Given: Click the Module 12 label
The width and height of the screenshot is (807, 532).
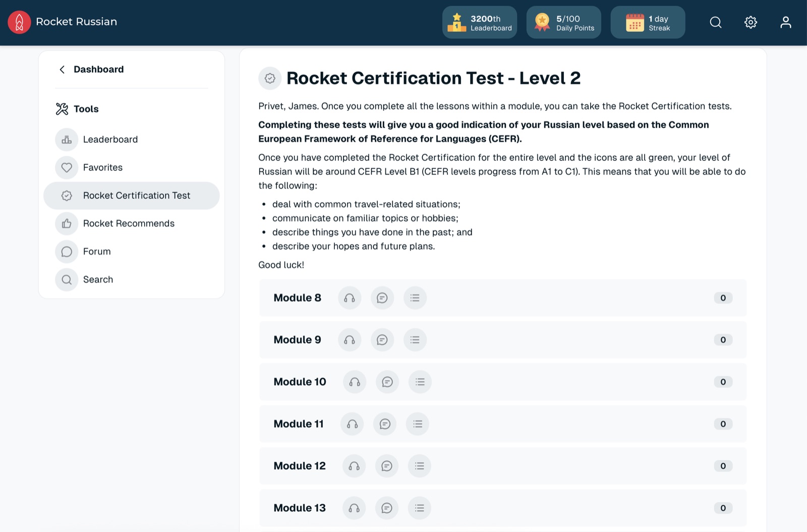Looking at the screenshot, I should 300,466.
